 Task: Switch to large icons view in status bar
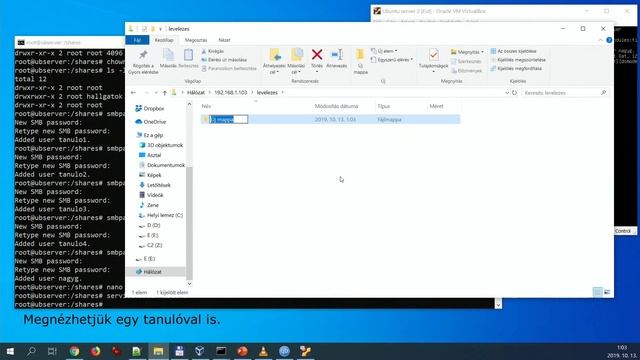pos(607,292)
